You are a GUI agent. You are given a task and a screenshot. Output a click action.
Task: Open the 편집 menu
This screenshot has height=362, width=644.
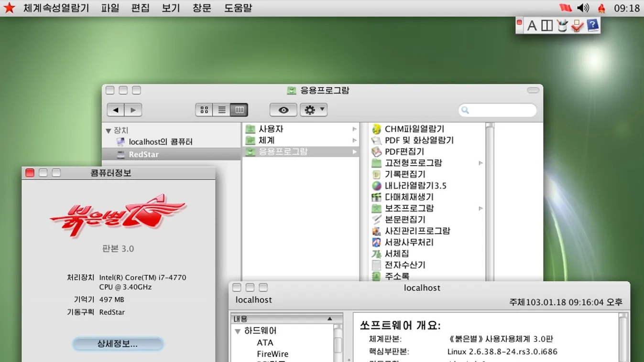tap(141, 8)
